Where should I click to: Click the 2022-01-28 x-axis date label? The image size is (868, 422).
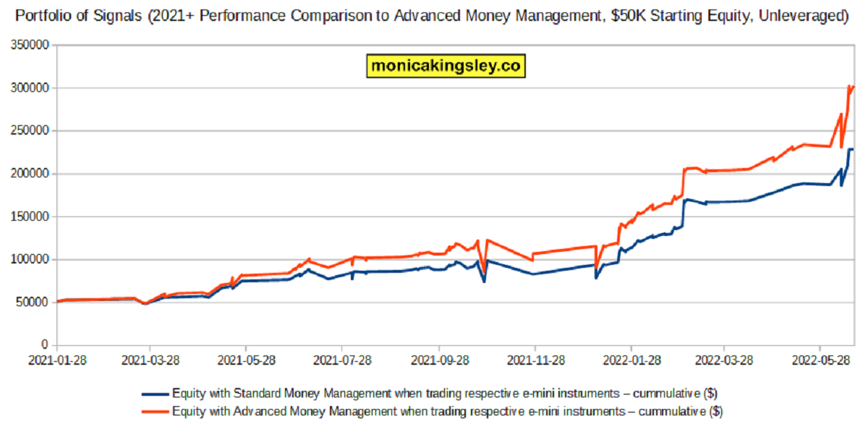coord(631,360)
